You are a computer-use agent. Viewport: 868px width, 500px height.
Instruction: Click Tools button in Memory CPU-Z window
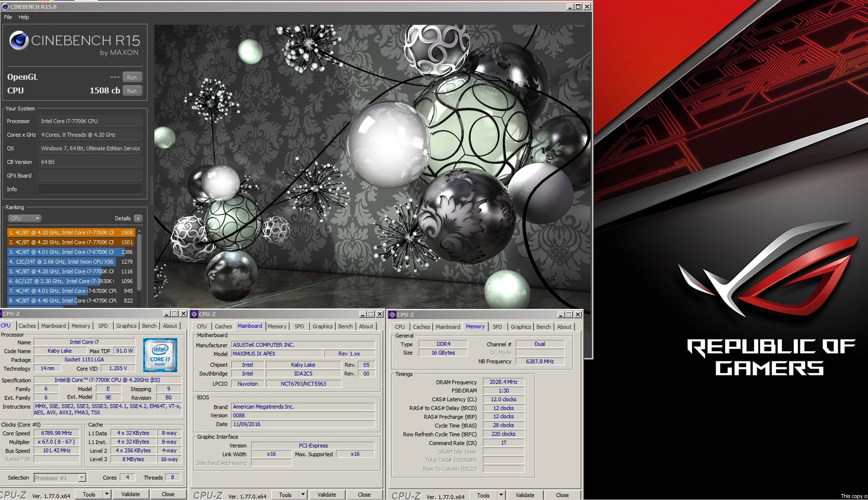coord(483,495)
